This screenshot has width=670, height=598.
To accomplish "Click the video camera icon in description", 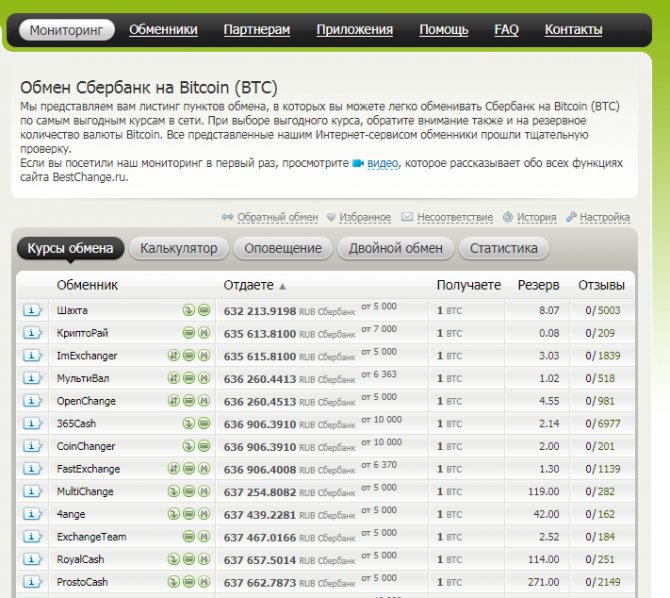I will click(x=357, y=163).
